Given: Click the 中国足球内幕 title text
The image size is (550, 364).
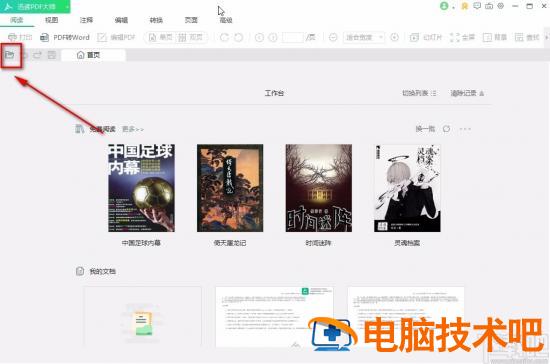Looking at the screenshot, I should click(141, 243).
